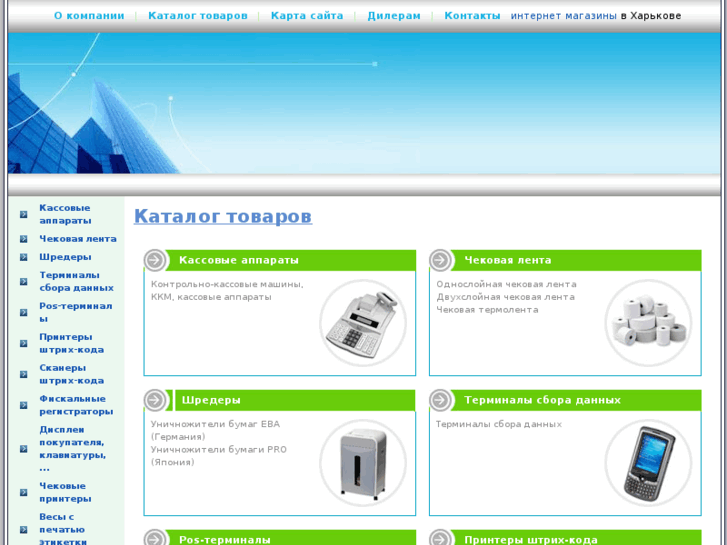Click bullet icon beside Шредеры sidebar
727x545 pixels.
[x=24, y=257]
